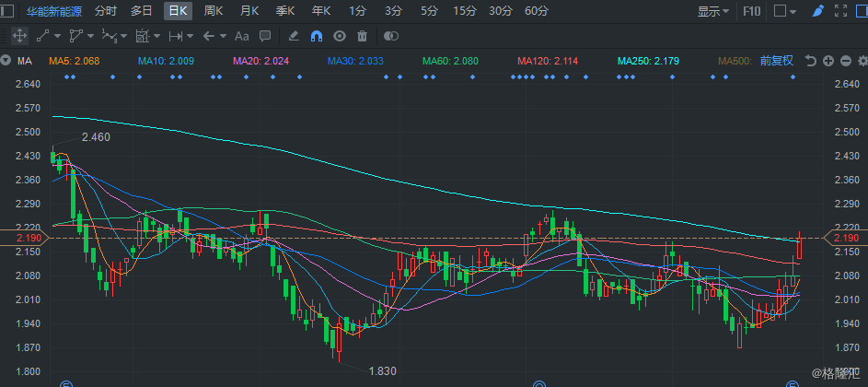Toggle magnet snap mode
Screen dimensions: 868x387
[x=316, y=36]
